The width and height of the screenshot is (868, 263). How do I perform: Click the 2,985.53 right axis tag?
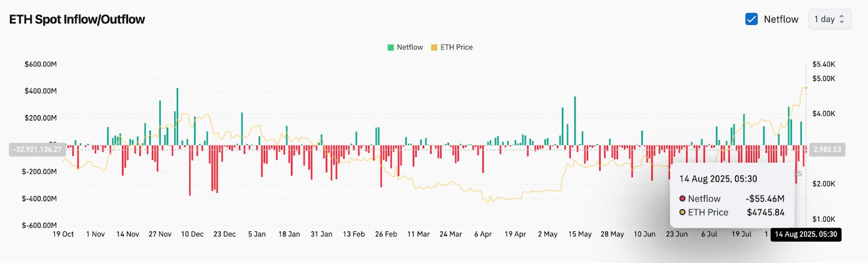coord(827,149)
